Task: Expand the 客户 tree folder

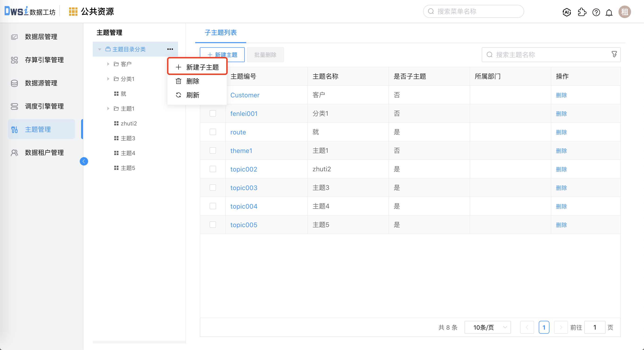Action: pyautogui.click(x=108, y=64)
